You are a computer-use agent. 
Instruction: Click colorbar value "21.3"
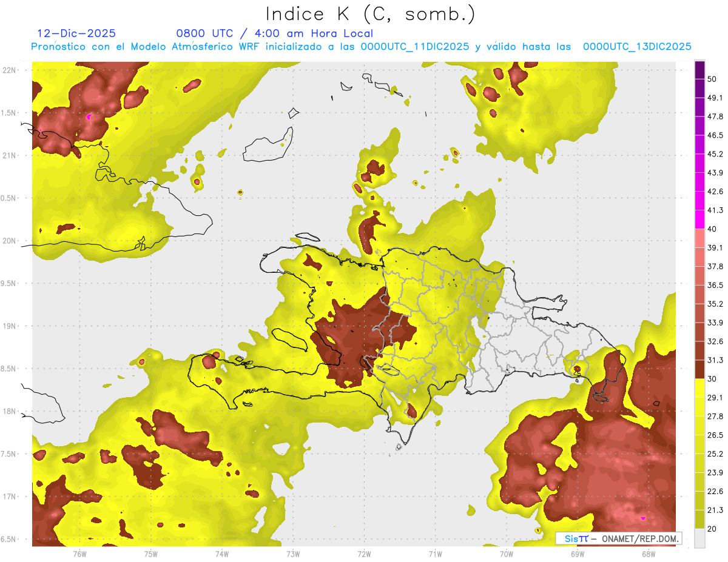(x=715, y=510)
